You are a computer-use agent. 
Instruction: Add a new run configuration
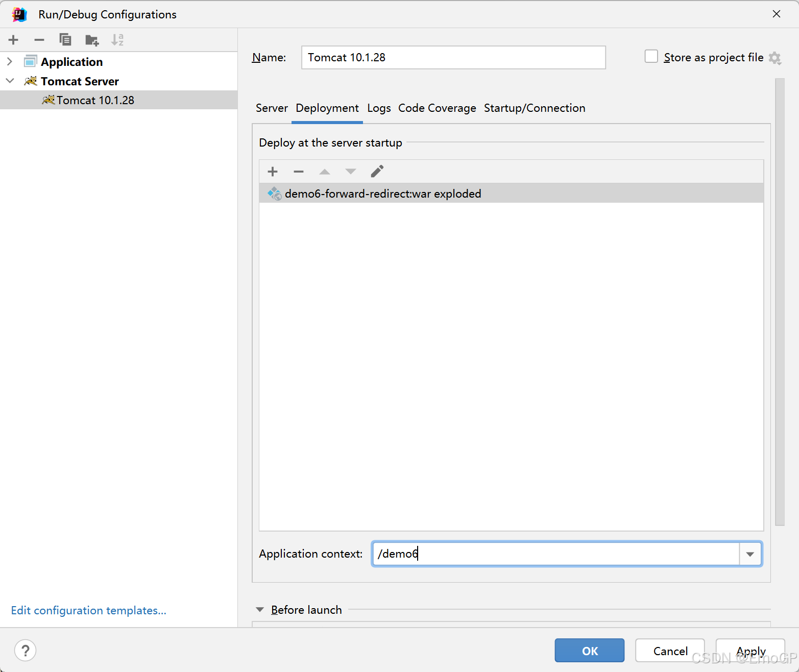(13, 40)
